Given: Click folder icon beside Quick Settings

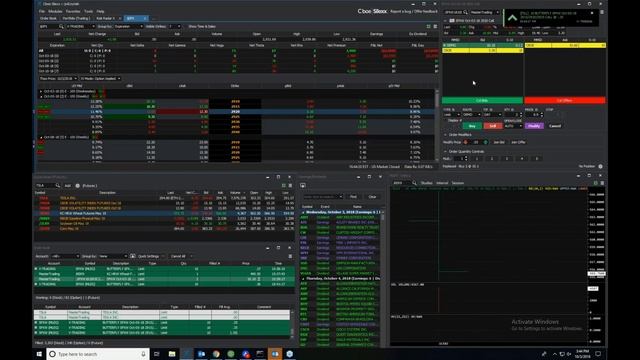Looking at the screenshot, I should [133, 256].
